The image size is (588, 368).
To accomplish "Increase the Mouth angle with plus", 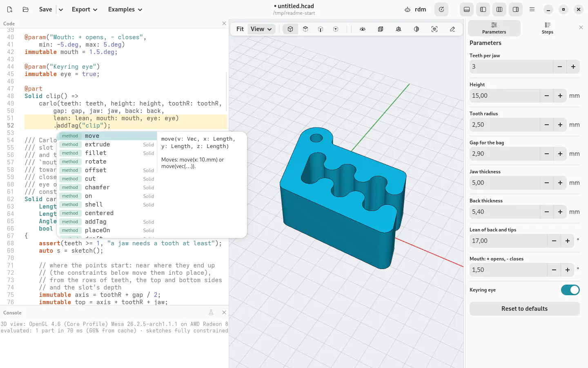I will pyautogui.click(x=568, y=270).
